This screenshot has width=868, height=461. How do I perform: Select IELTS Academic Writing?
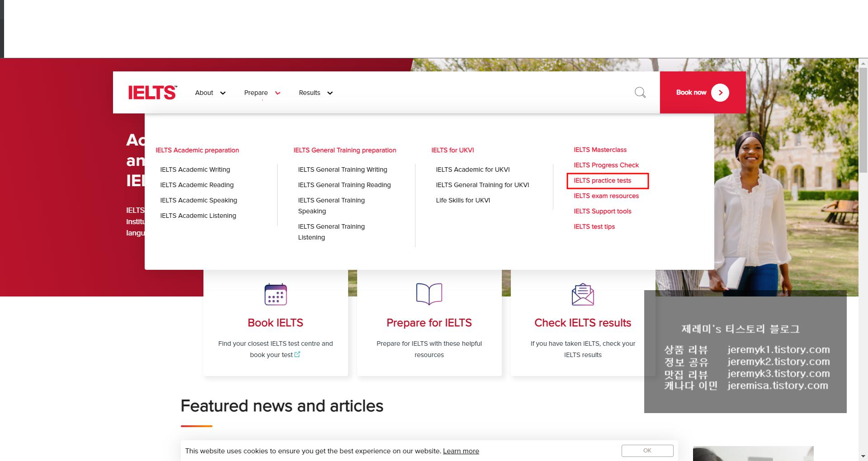click(x=195, y=169)
